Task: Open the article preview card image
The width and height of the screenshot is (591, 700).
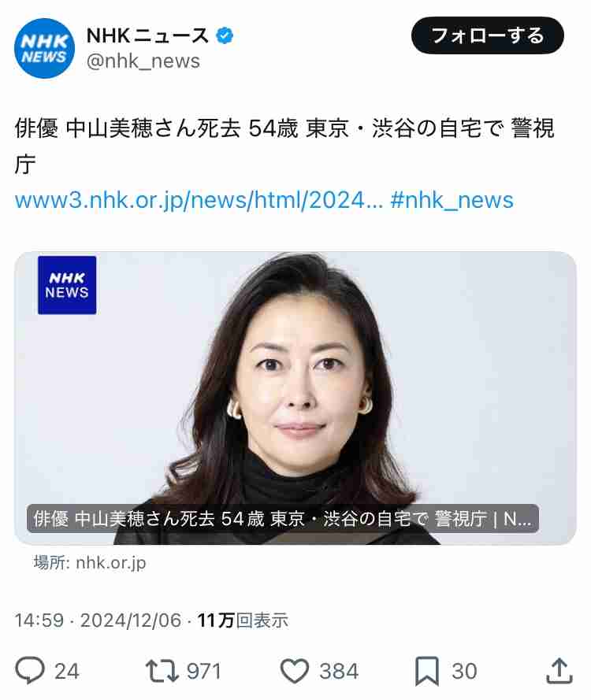Action: (295, 398)
